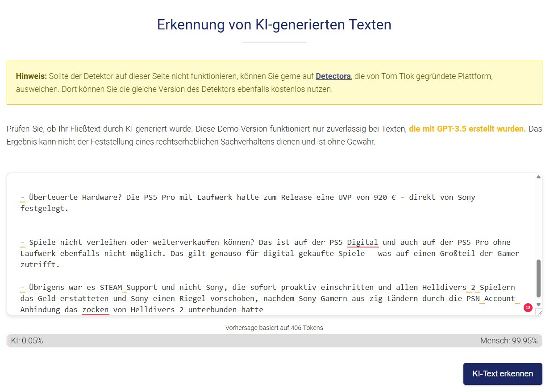Image resolution: width=558 pixels, height=392 pixels.
Task: Click the bold 'Hinweis:' label
Action: pos(31,76)
